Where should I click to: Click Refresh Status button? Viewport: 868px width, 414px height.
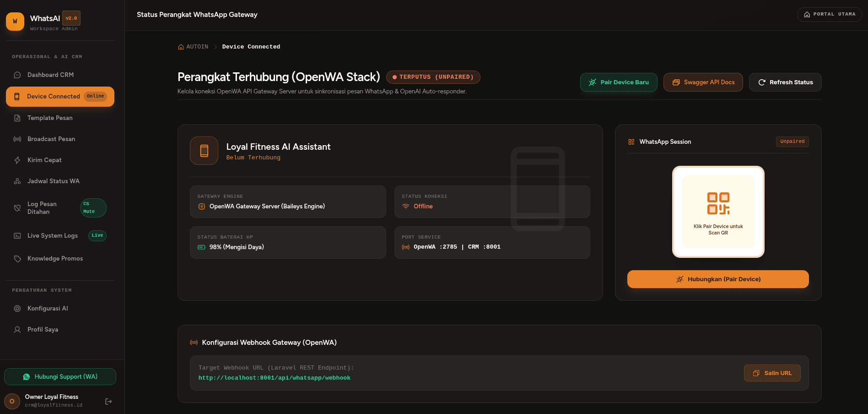[785, 82]
